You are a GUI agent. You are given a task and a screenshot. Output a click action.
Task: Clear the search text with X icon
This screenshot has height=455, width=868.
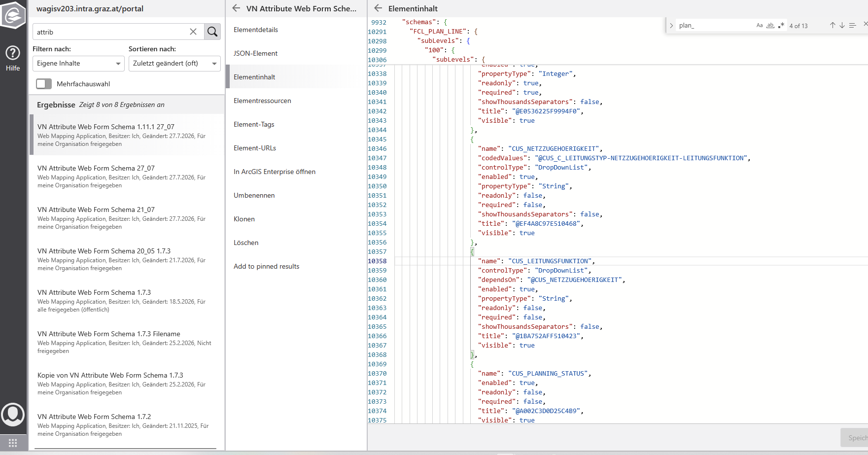[x=193, y=32]
